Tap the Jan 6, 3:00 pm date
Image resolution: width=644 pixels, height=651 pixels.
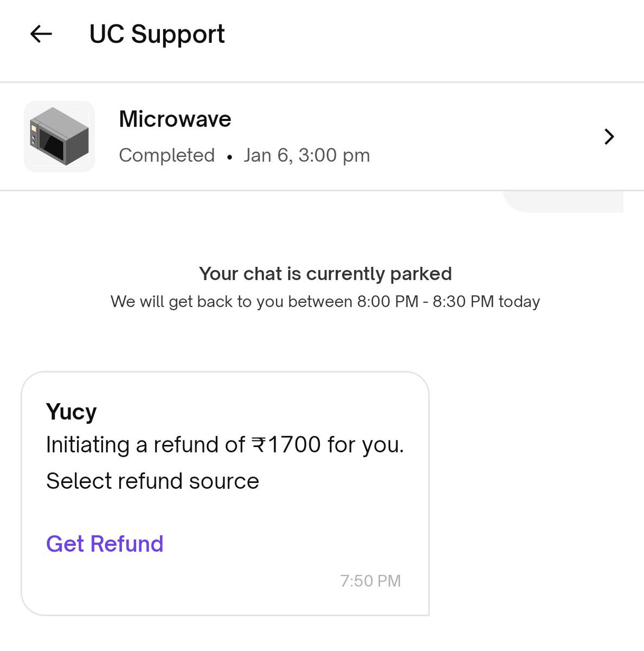pyautogui.click(x=306, y=155)
